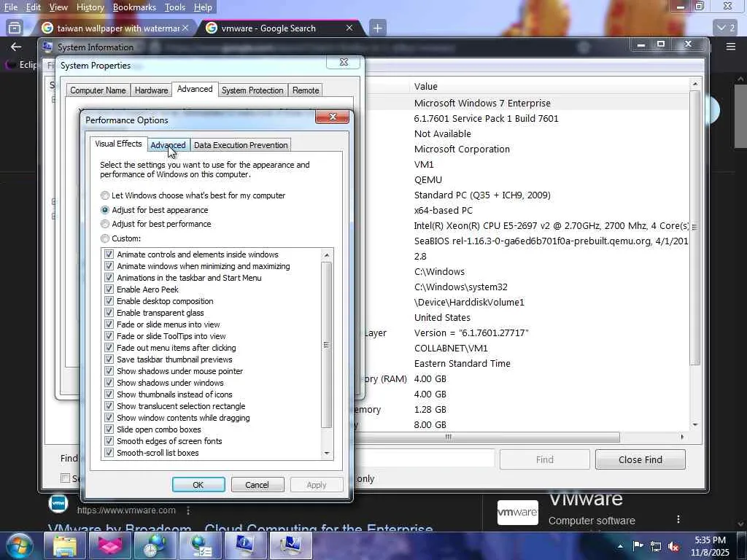Open System Properties Computer Name tab
Screen dimensions: 747x560
(98, 90)
